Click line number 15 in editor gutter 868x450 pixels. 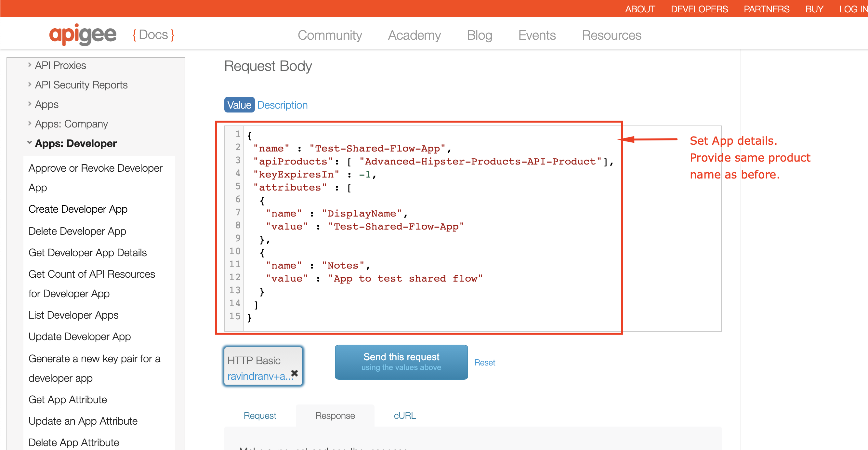pyautogui.click(x=235, y=316)
